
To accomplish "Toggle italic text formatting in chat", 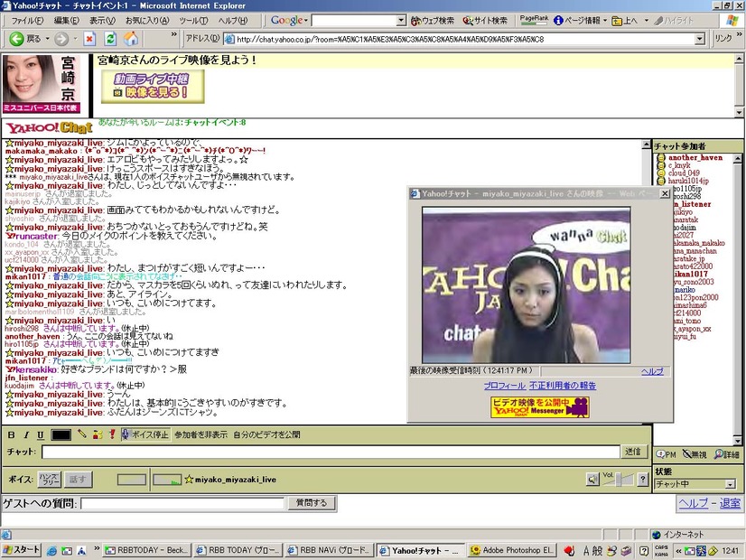I will [26, 434].
